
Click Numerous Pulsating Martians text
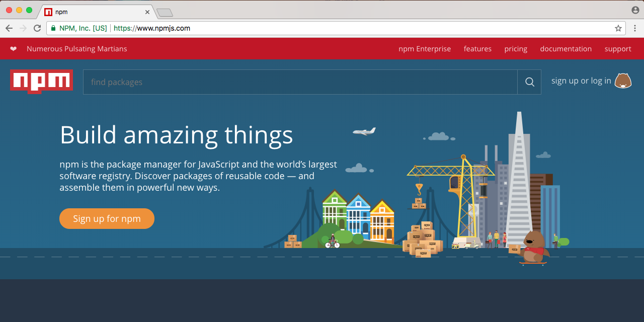pyautogui.click(x=77, y=49)
